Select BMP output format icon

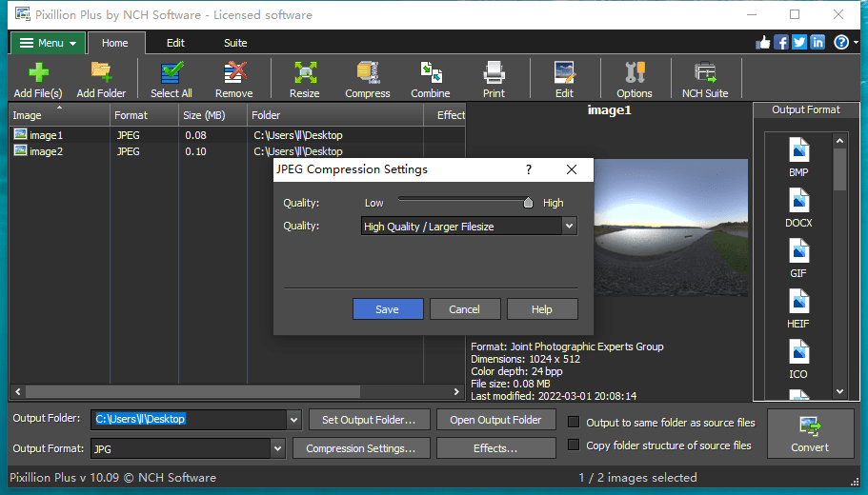(798, 158)
